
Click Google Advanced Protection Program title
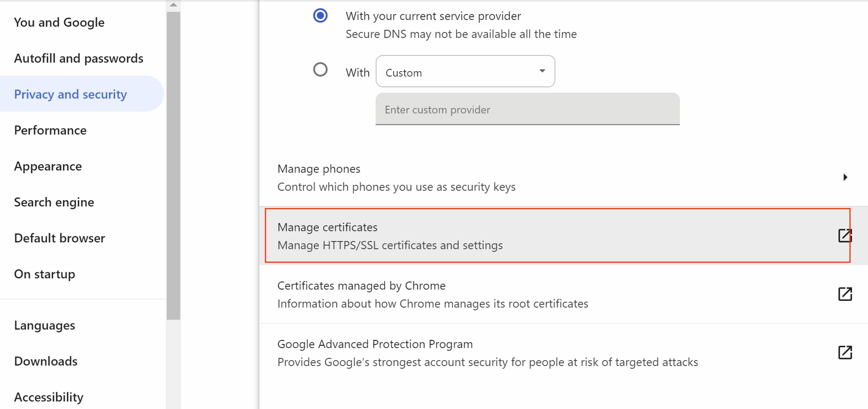[375, 344]
